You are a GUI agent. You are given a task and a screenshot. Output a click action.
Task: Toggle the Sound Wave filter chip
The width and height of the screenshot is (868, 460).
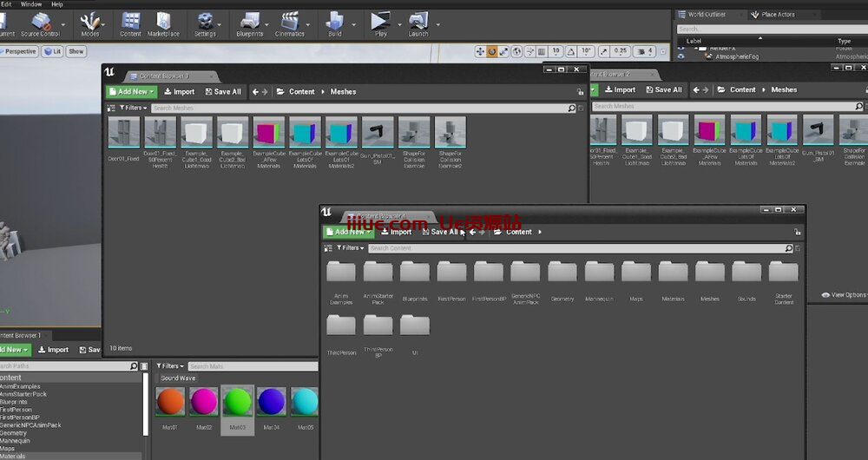click(x=178, y=378)
